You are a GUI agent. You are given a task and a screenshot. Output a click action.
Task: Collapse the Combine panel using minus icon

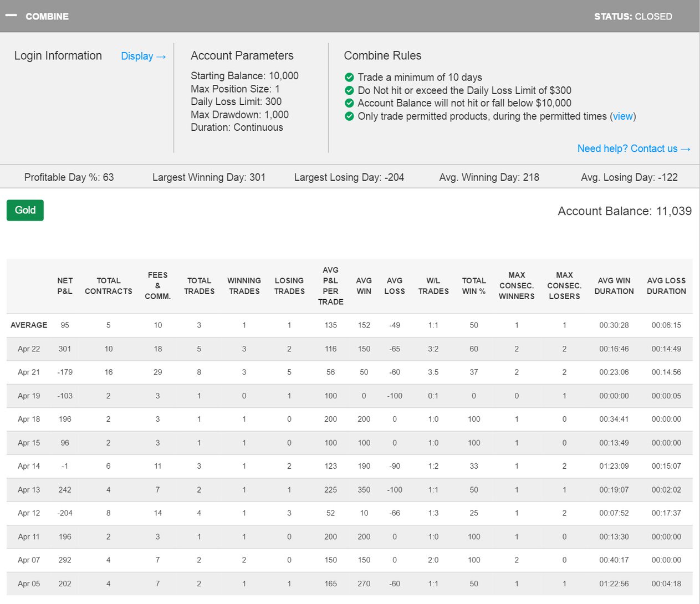[x=11, y=16]
